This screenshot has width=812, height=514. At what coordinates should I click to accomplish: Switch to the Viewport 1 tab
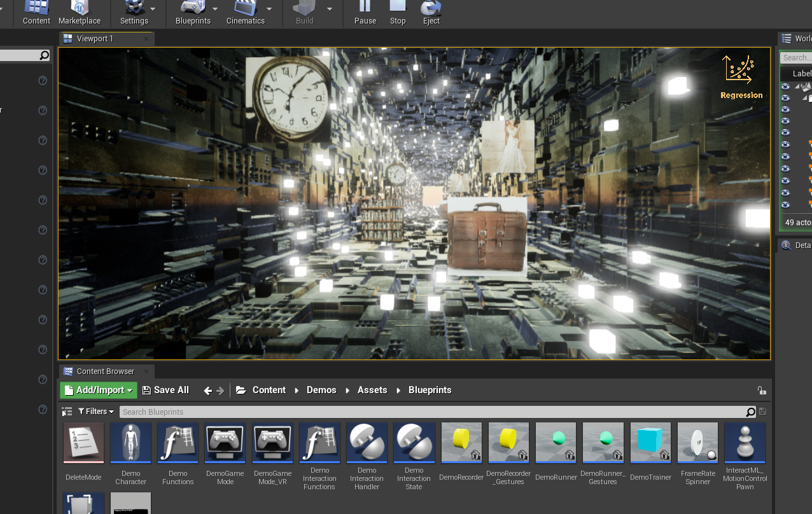click(x=95, y=39)
